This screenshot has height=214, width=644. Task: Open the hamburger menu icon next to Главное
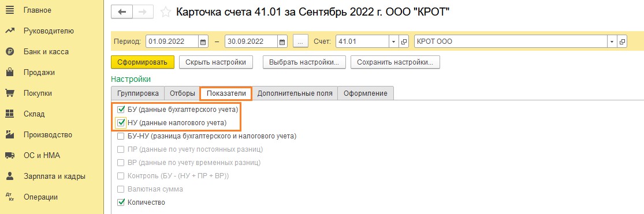(10, 10)
